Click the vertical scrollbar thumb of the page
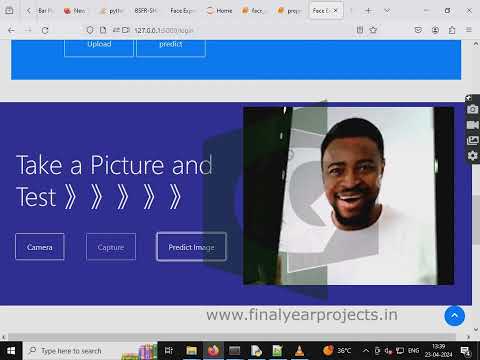This screenshot has width=480, height=360. 476,220
